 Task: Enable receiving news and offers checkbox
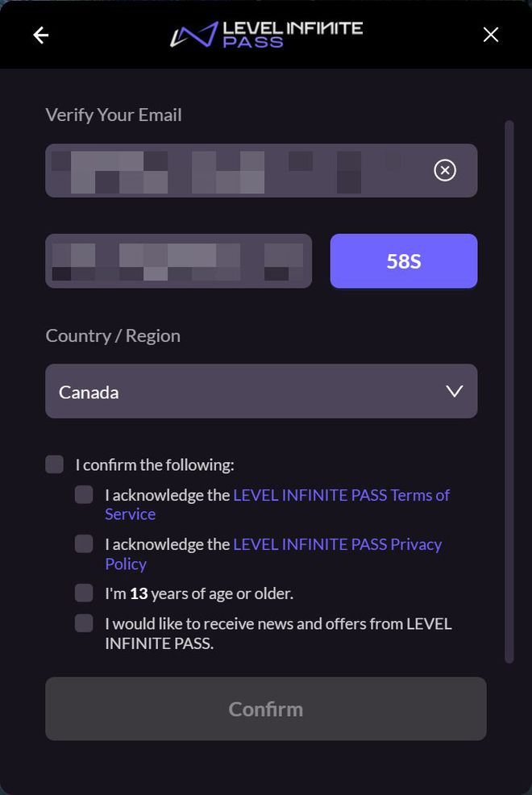pos(84,623)
